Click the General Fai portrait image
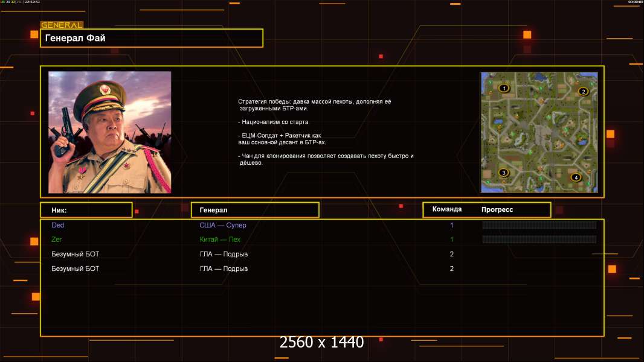This screenshot has width=644, height=362. [110, 132]
